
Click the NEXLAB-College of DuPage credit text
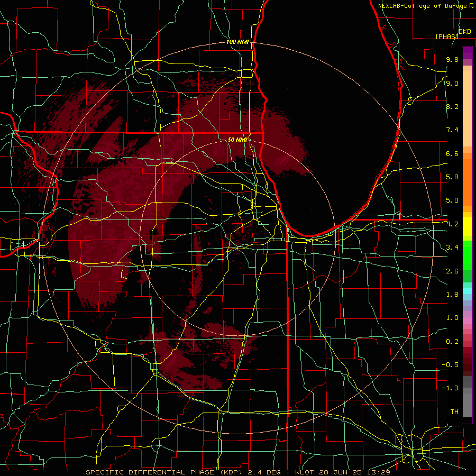pyautogui.click(x=422, y=6)
